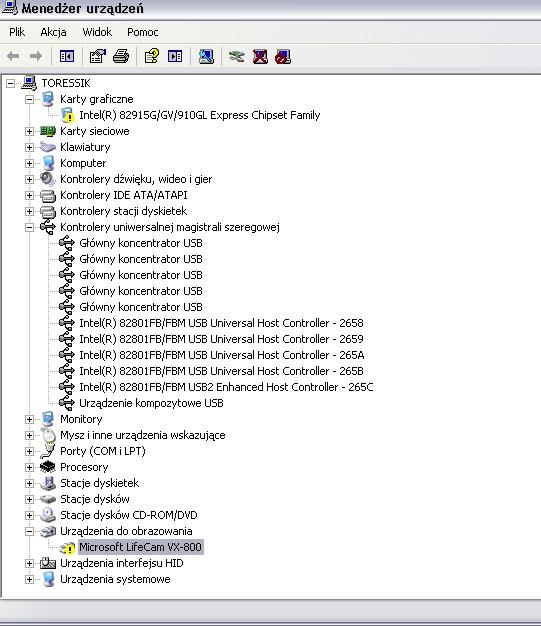Click the Show/Hide console tree icon
Screen dimensions: 541x626
click(67, 56)
